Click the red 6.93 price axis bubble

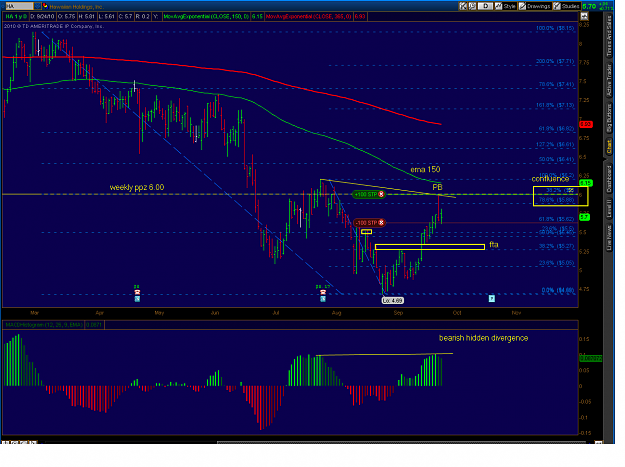[x=586, y=125]
